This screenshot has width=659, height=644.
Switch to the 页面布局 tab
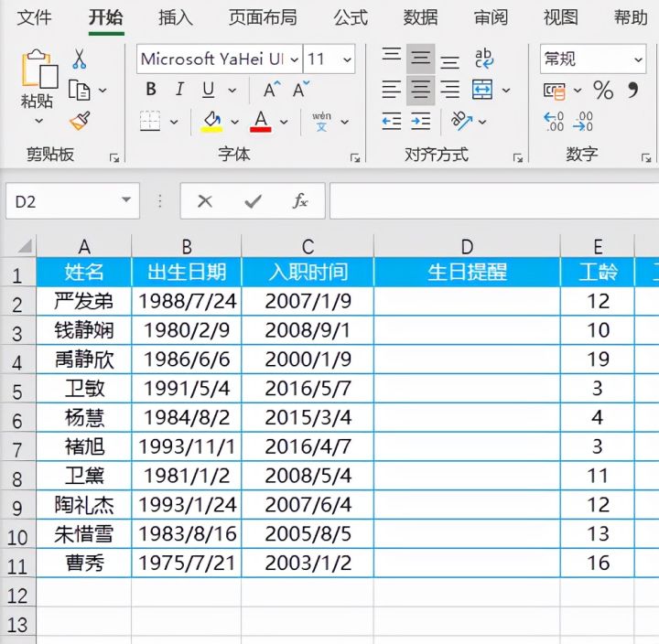click(x=263, y=17)
